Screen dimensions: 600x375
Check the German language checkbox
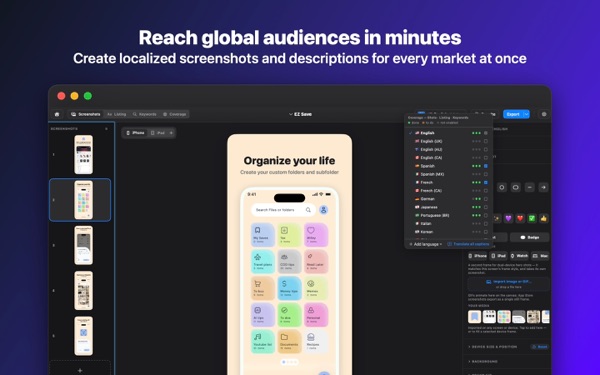tap(486, 199)
